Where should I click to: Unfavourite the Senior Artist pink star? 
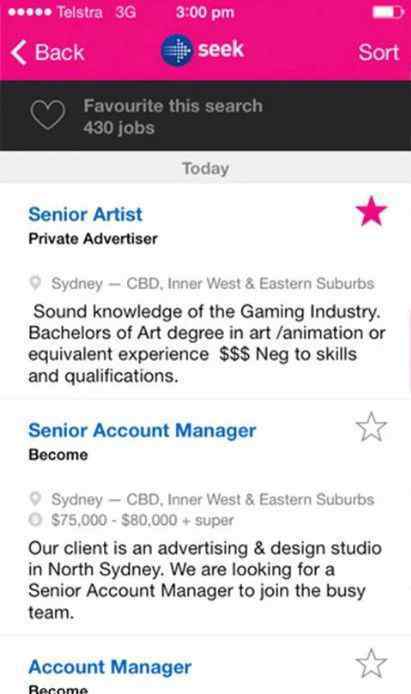coord(371,211)
